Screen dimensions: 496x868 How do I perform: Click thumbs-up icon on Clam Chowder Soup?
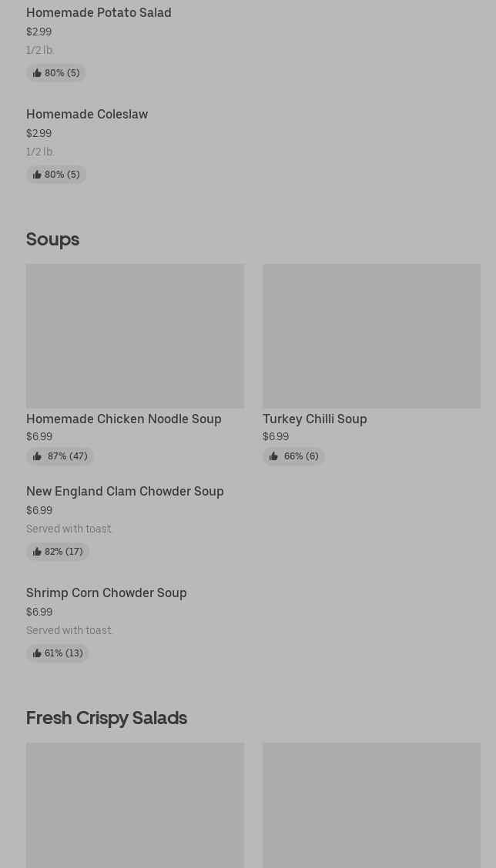(x=37, y=552)
